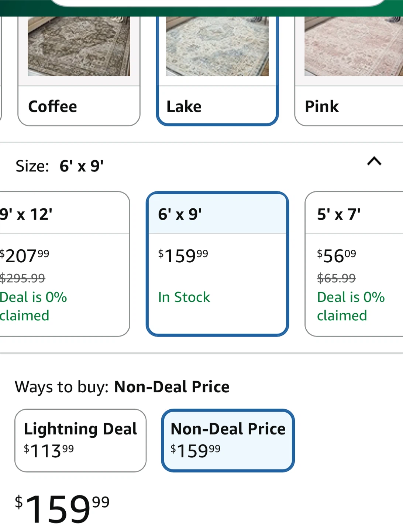Click the In Stock status text
The width and height of the screenshot is (403, 532).
(184, 297)
